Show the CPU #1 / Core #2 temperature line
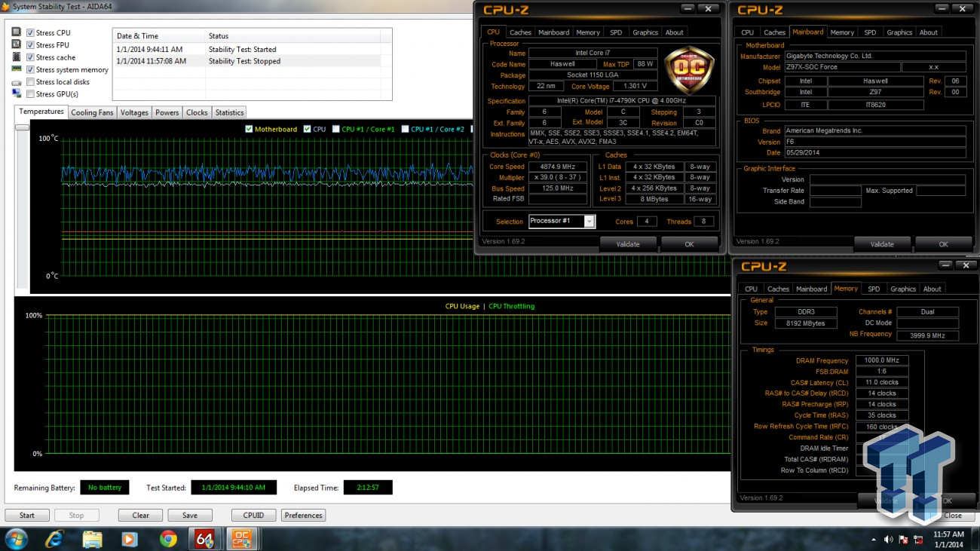Image resolution: width=980 pixels, height=551 pixels. coord(406,129)
